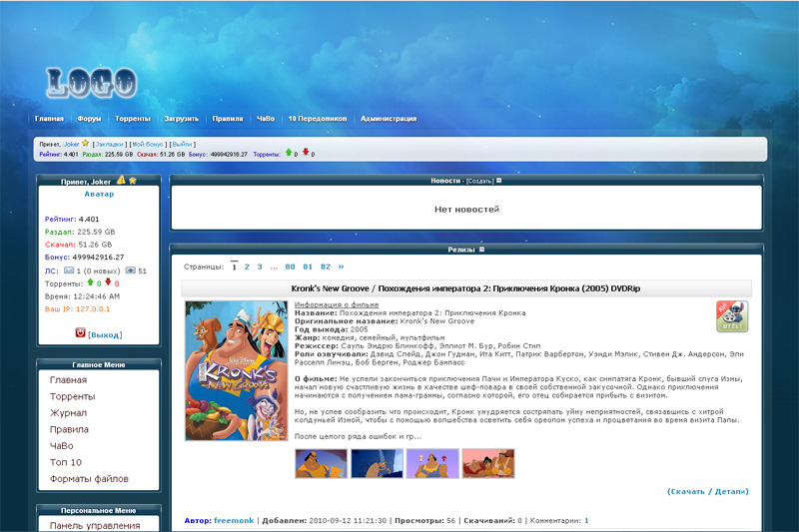The height and width of the screenshot is (532, 799).
Task: Select Правила in Главное Меню sidebar
Action: [69, 429]
